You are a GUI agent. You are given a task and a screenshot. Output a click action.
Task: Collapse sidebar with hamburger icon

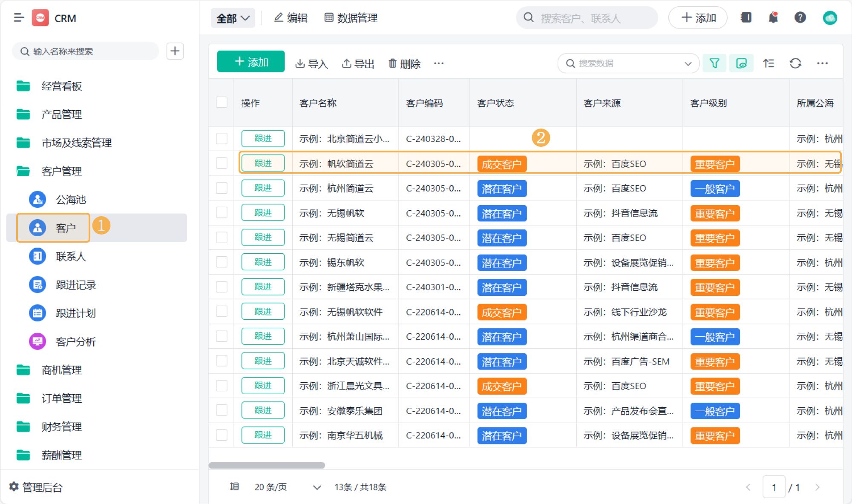[18, 17]
